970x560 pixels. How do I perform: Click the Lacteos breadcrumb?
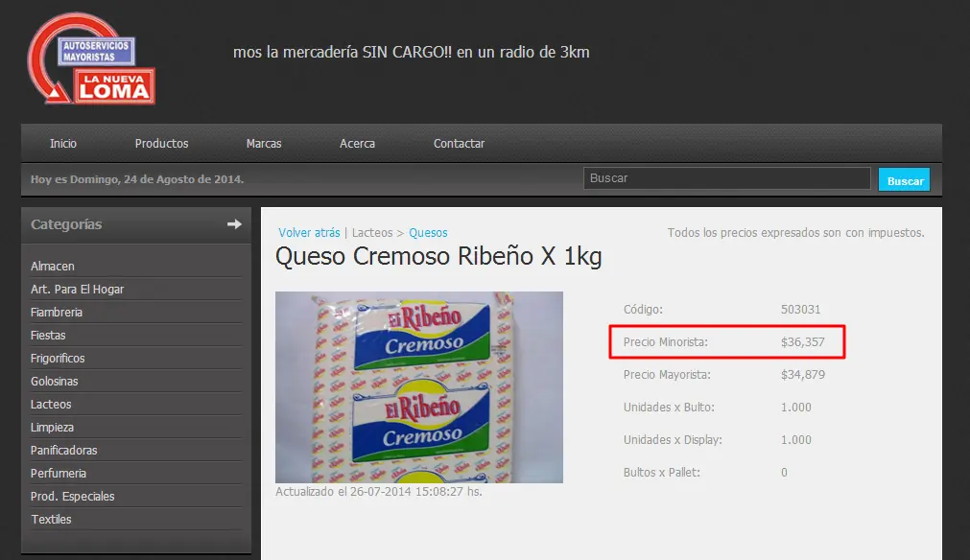coord(372,232)
